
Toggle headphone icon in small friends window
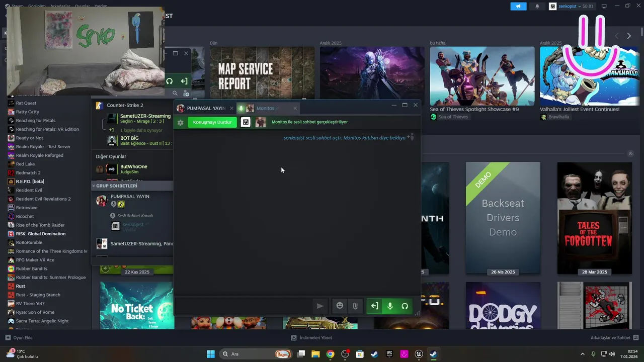tap(170, 81)
